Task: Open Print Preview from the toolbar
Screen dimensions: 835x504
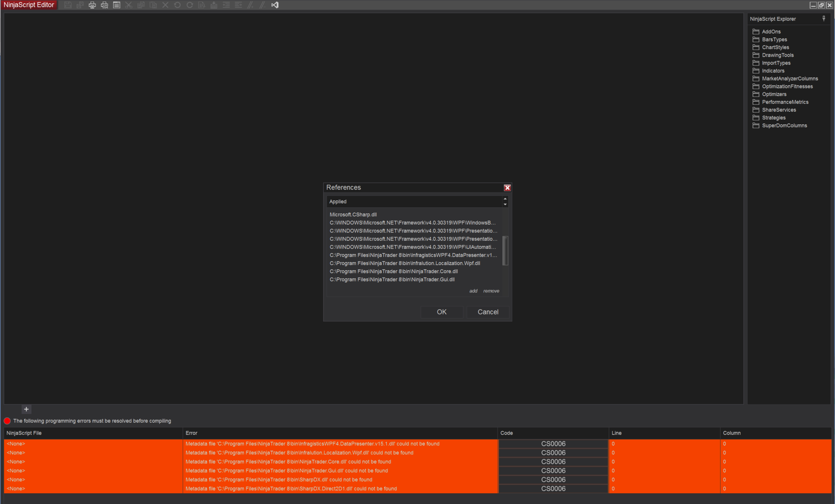Action: [104, 5]
